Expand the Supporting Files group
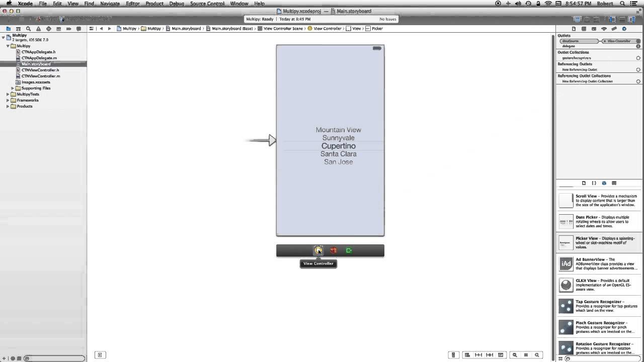The height and width of the screenshot is (362, 644). point(13,88)
